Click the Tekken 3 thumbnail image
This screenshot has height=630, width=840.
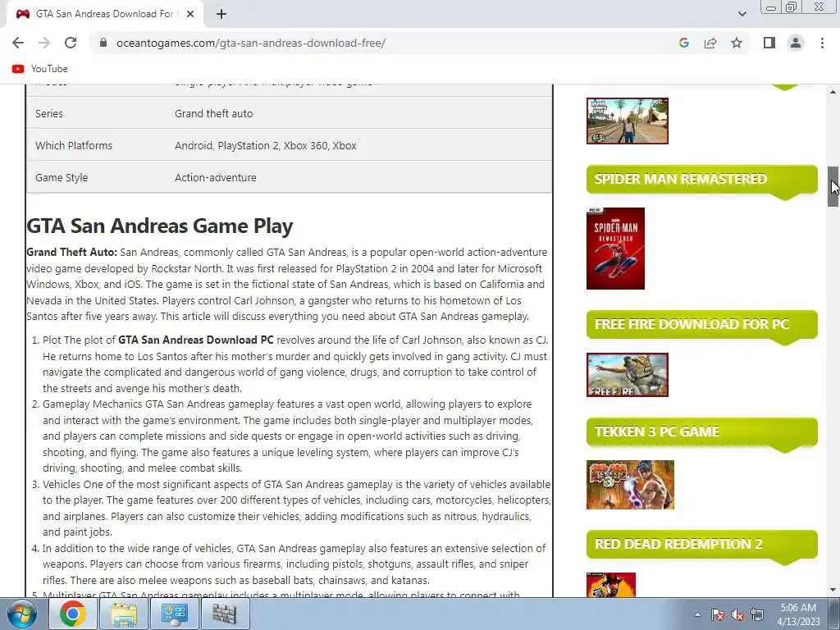click(x=630, y=485)
